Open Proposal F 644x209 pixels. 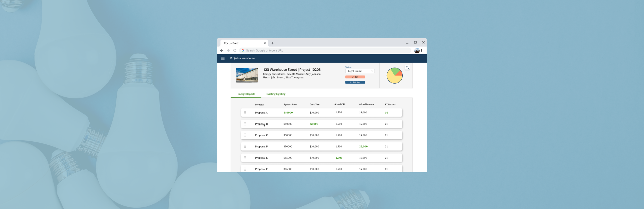tap(261, 169)
